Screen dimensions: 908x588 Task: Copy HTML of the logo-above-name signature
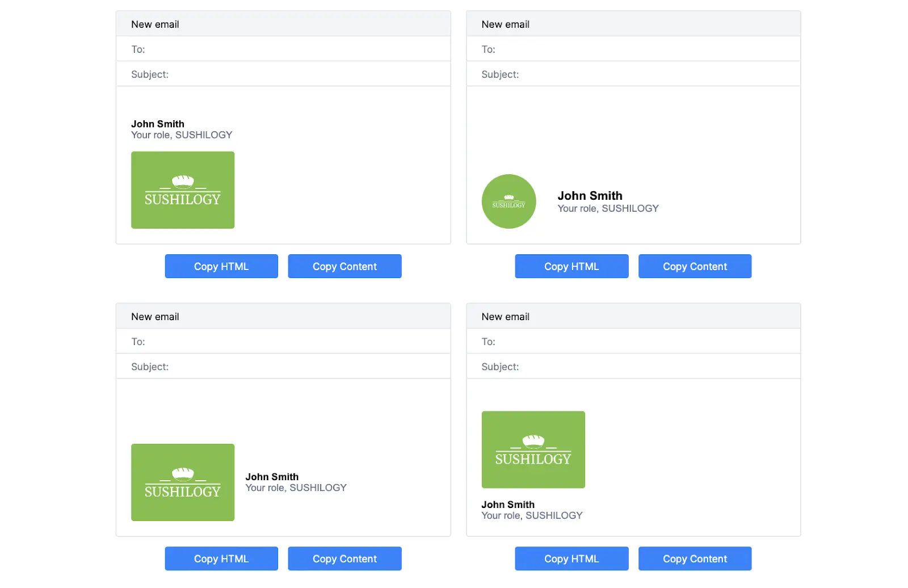pos(571,558)
